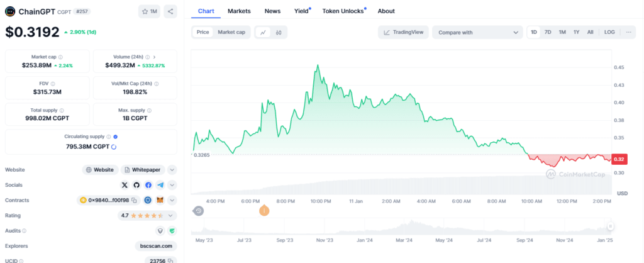Click the $315.73M FDV value
The width and height of the screenshot is (644, 263).
click(x=47, y=92)
